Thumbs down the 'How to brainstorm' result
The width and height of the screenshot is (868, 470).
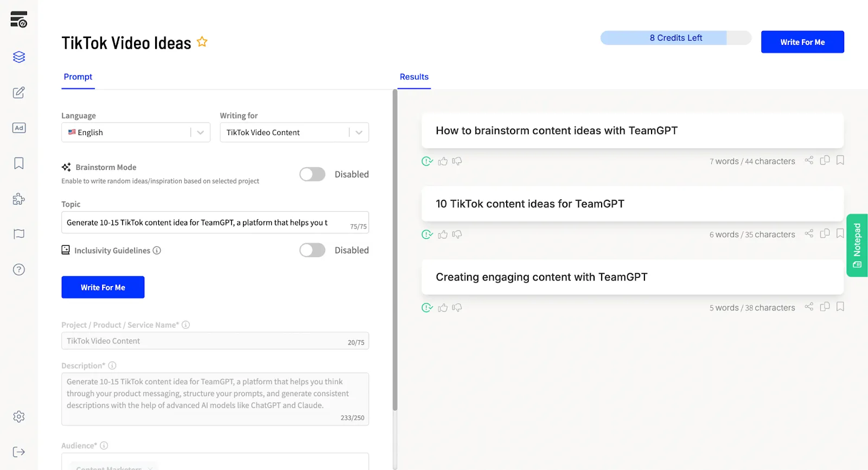[457, 161]
